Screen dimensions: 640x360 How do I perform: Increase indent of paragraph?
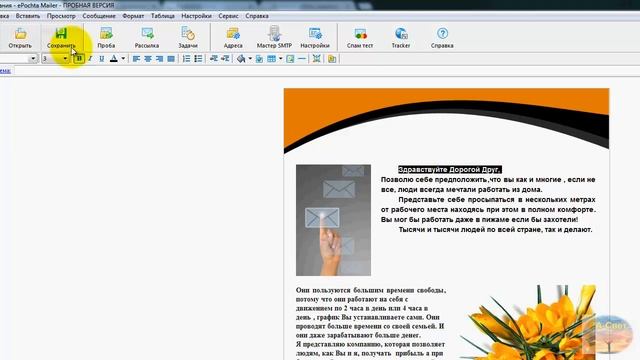point(225,59)
